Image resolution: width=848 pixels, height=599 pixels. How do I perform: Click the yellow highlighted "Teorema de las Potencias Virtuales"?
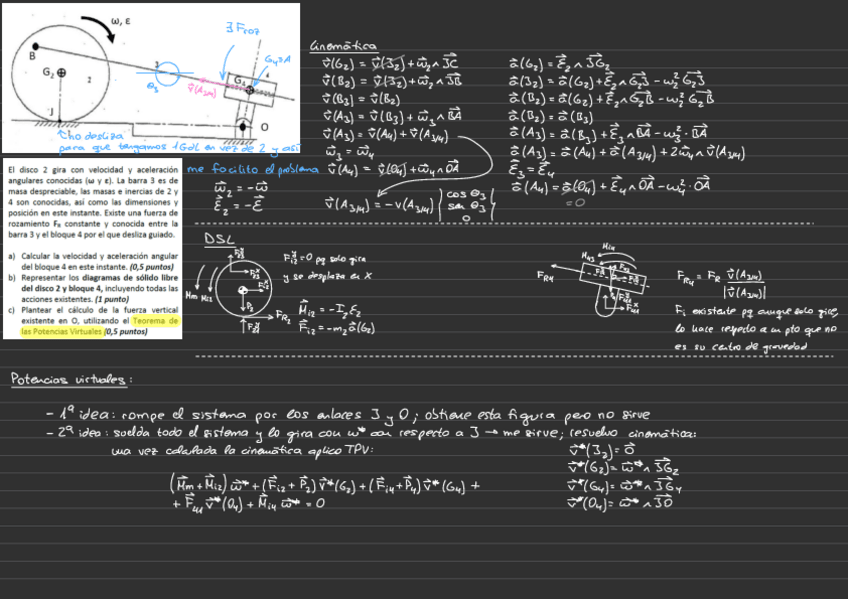coord(100,326)
